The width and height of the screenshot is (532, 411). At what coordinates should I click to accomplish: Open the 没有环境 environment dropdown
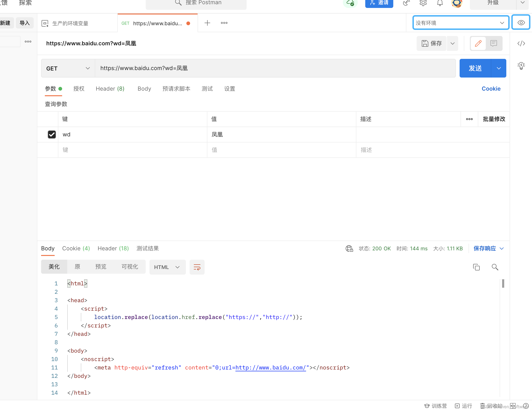461,23
